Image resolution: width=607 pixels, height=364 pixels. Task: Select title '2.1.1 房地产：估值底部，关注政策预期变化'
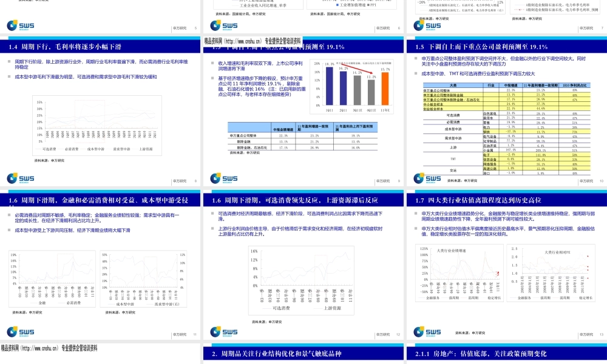(481, 354)
